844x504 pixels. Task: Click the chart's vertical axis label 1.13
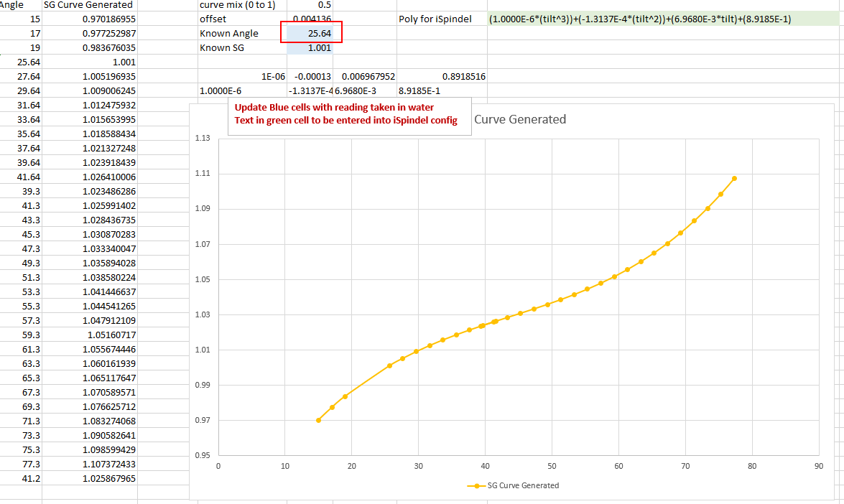click(x=203, y=138)
